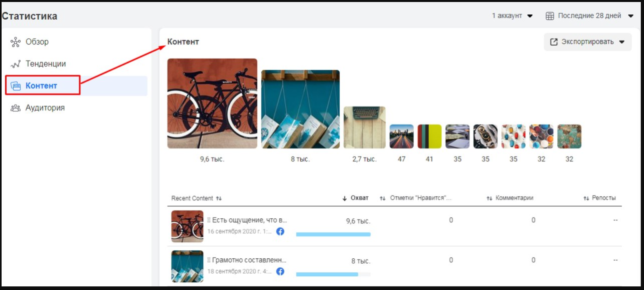The width and height of the screenshot is (644, 290).
Task: Switch to the Тенденции section
Action: (46, 64)
